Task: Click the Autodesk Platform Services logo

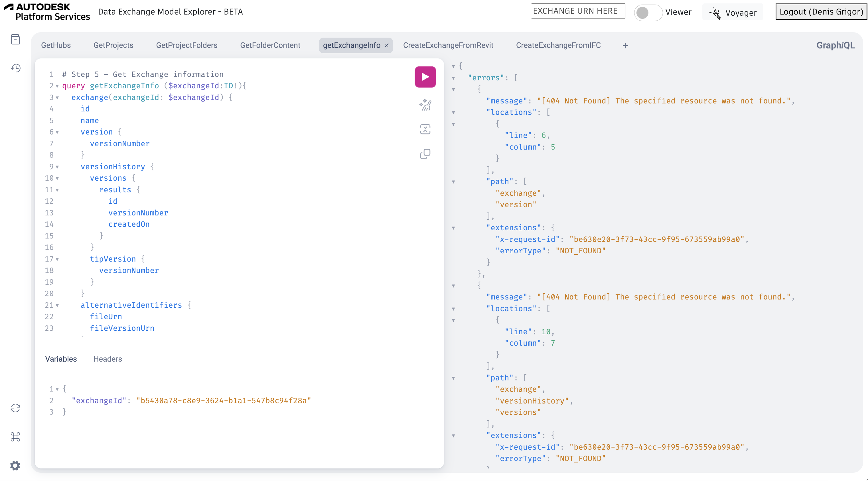Action: click(x=47, y=12)
